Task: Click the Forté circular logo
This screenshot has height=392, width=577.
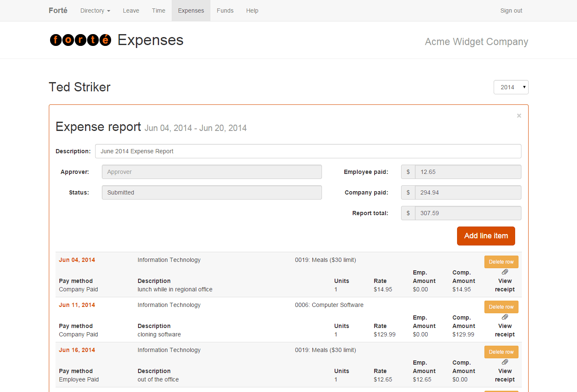Action: 80,40
